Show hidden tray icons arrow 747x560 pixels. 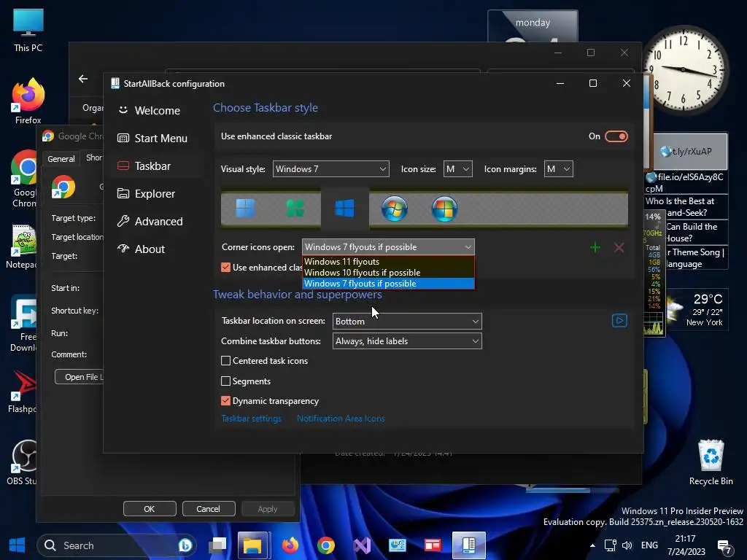592,545
